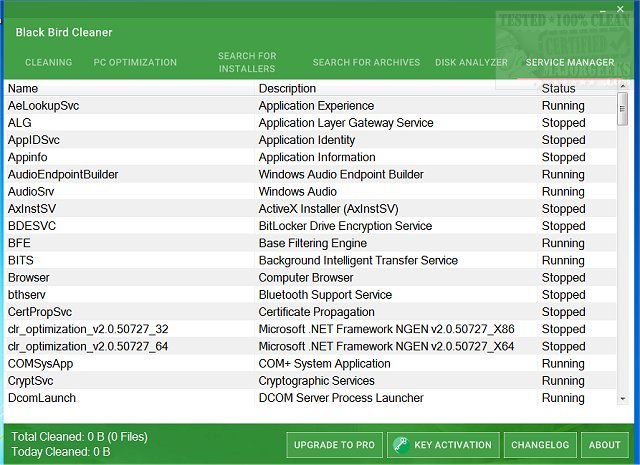Click ActiveX Installer (AxInstSV) description
This screenshot has width=640, height=465.
tap(329, 209)
